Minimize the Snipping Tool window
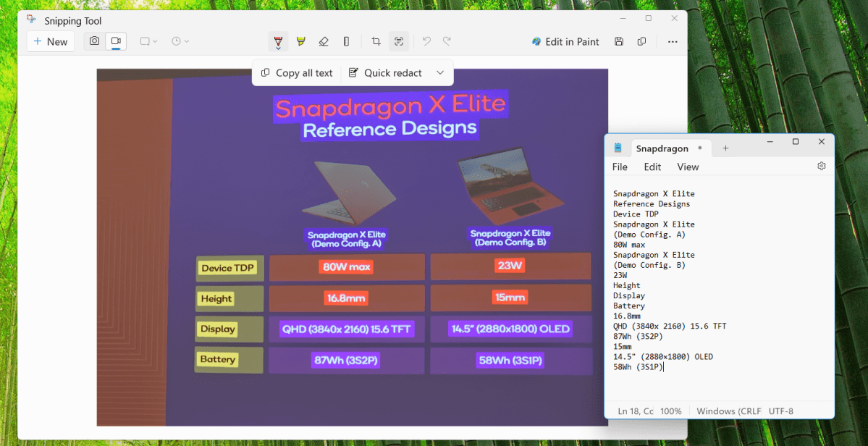 (623, 18)
